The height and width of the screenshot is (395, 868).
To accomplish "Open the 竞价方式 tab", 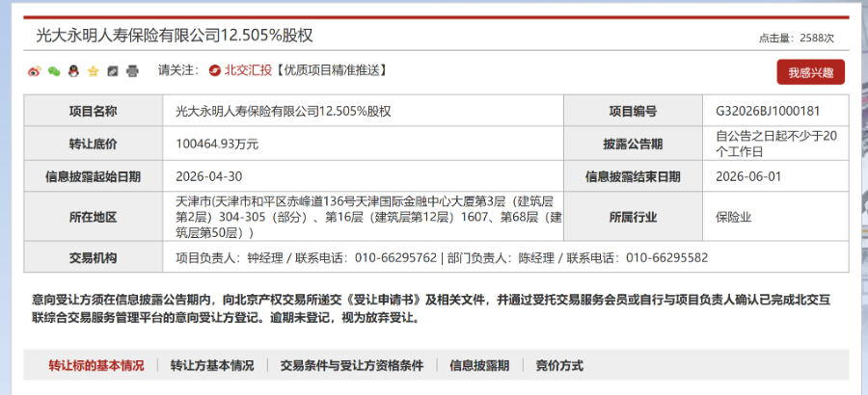I will tap(559, 366).
